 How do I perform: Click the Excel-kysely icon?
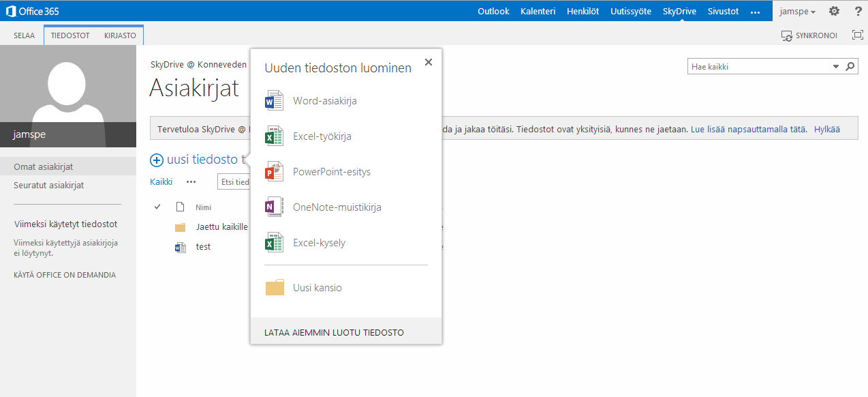[273, 243]
